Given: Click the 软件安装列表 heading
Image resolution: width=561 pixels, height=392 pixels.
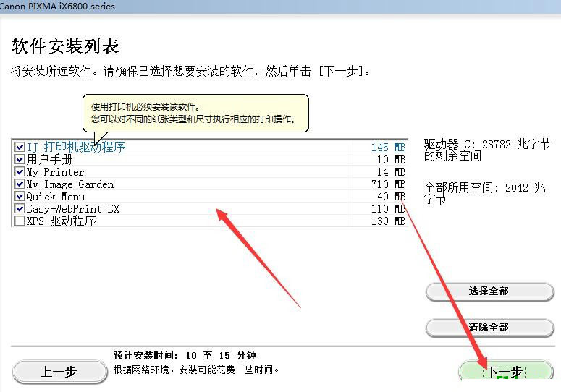Looking at the screenshot, I should click(65, 46).
